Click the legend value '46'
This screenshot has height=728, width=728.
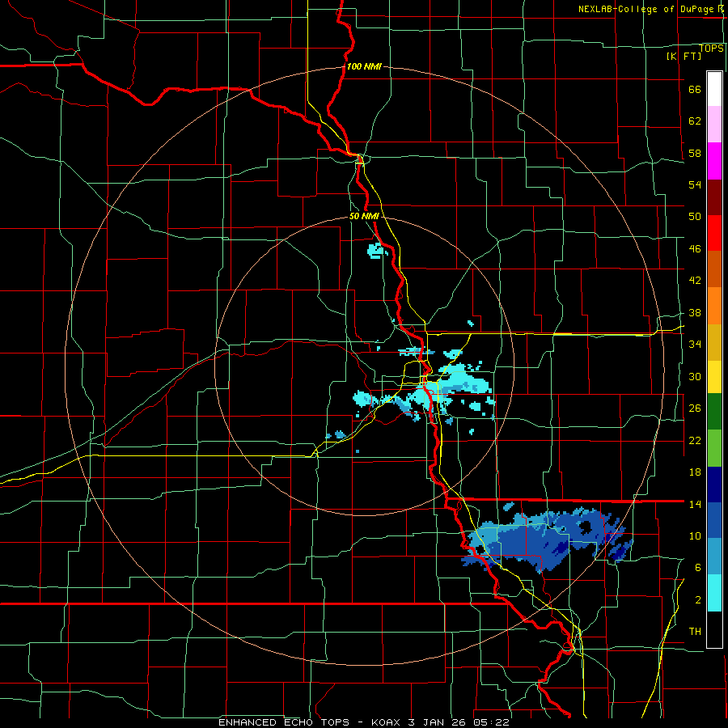(695, 249)
